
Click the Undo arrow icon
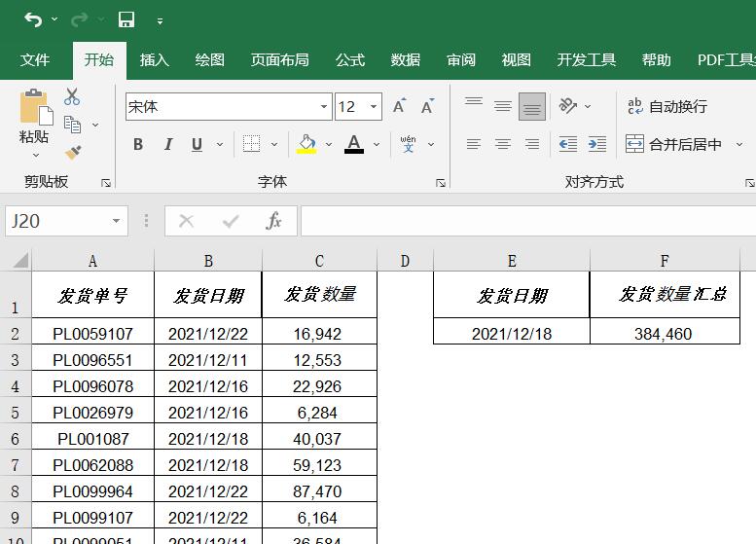point(33,19)
